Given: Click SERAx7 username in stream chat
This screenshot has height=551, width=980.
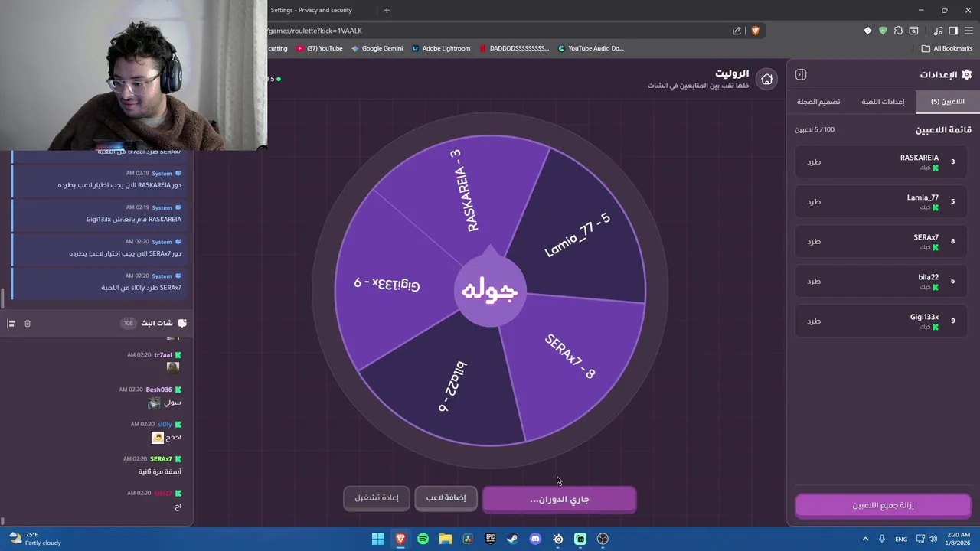Looking at the screenshot, I should point(161,458).
